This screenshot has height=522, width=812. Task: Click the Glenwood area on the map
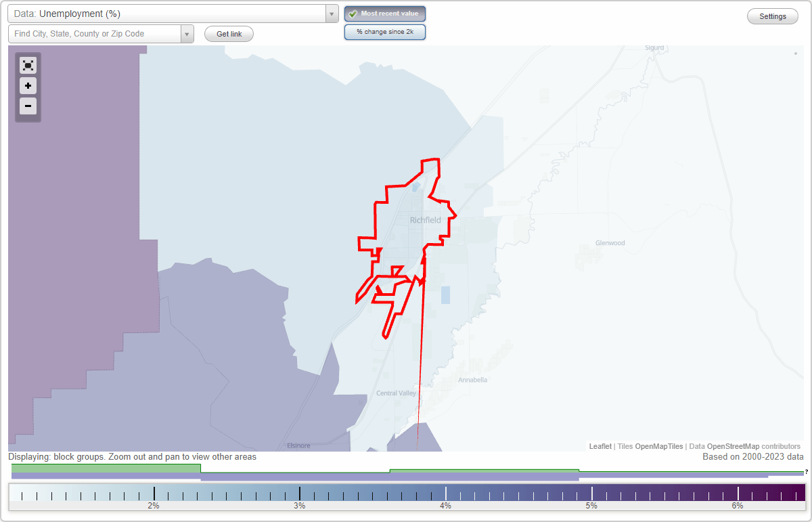tap(609, 242)
